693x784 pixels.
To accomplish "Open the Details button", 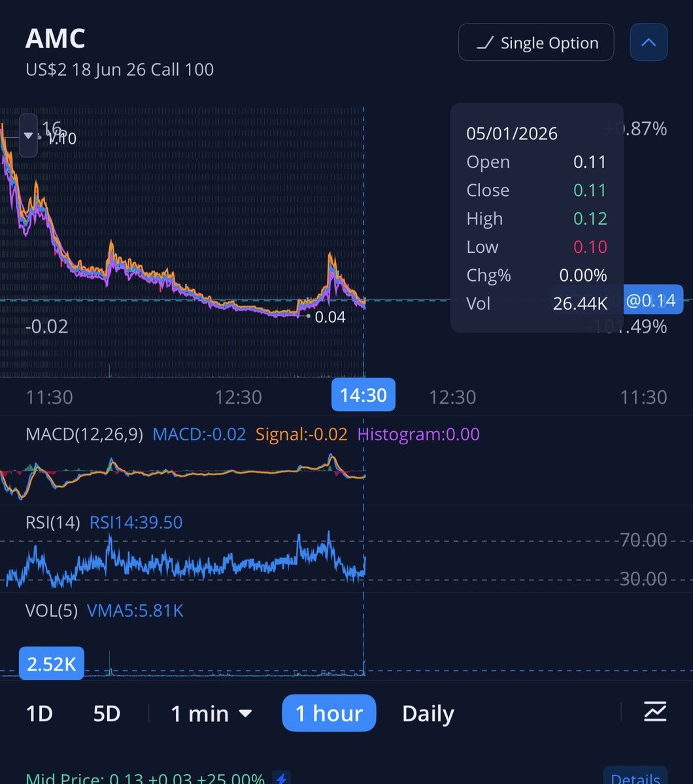I will (x=635, y=776).
